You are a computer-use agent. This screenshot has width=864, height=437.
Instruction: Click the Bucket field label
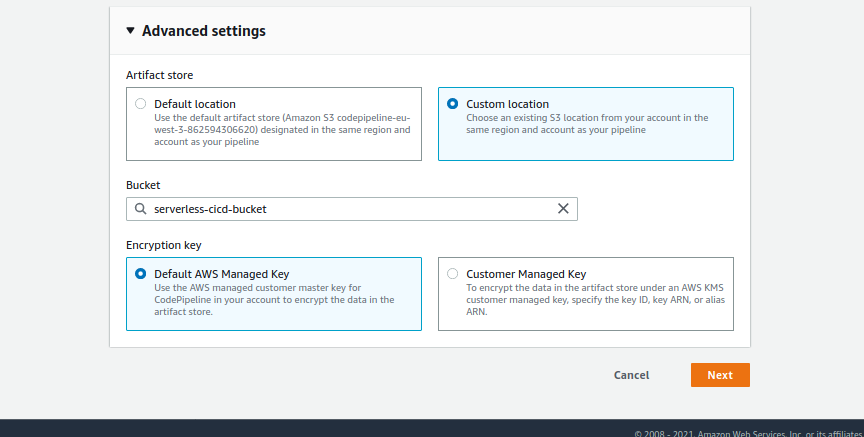[143, 185]
